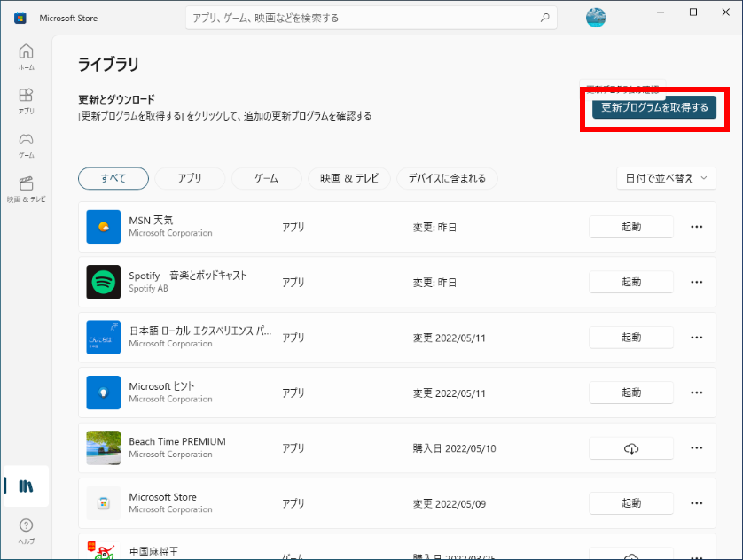Select the Library icon in the sidebar
Image resolution: width=743 pixels, height=560 pixels.
point(26,486)
